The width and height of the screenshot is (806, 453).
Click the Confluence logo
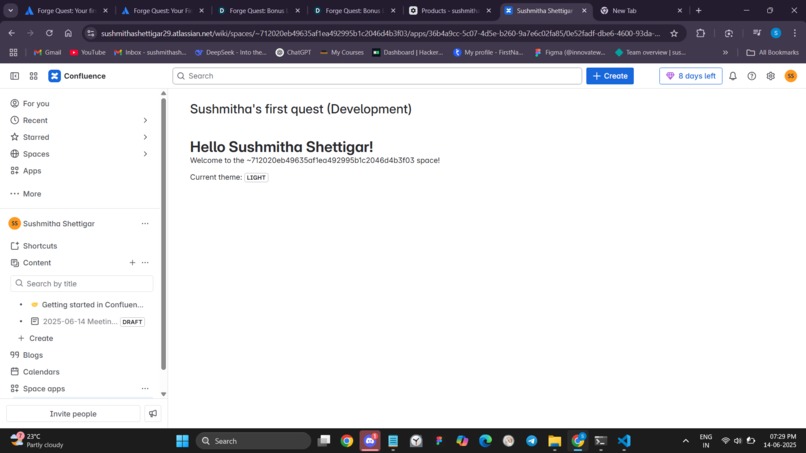77,76
